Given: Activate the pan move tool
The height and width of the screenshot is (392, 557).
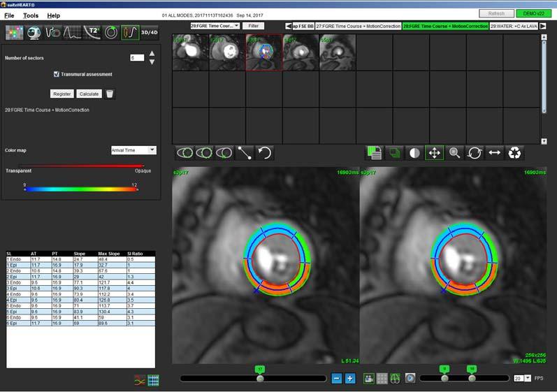Looking at the screenshot, I should [434, 153].
